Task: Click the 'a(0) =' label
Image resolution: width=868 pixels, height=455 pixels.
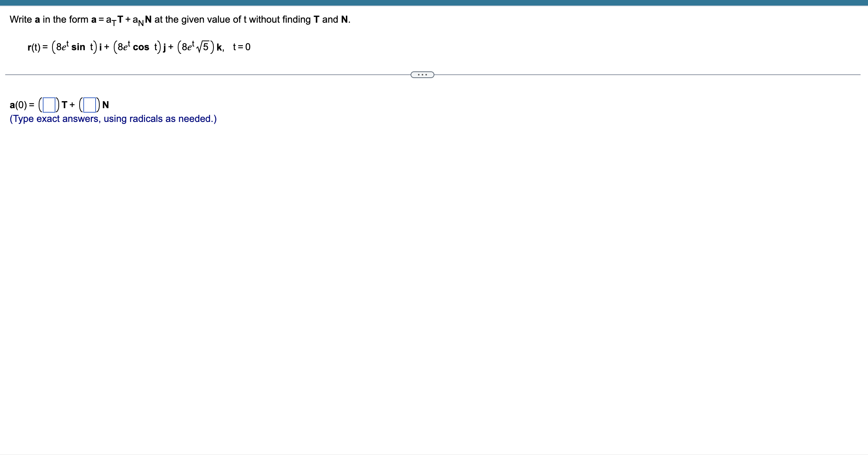Action: 22,105
